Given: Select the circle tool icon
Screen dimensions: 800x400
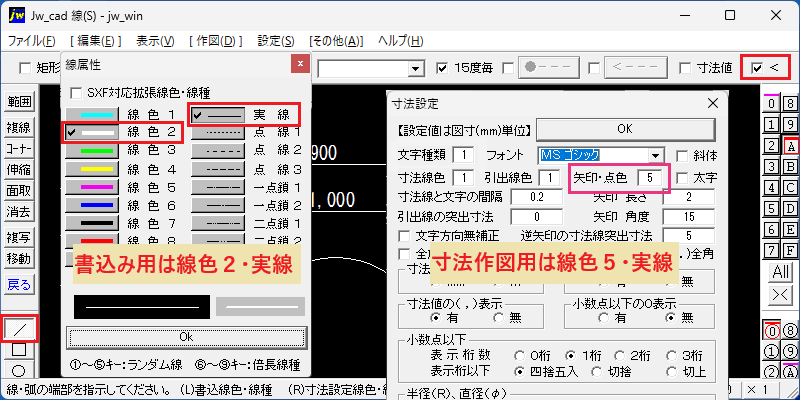Looking at the screenshot, I should pyautogui.click(x=19, y=369).
